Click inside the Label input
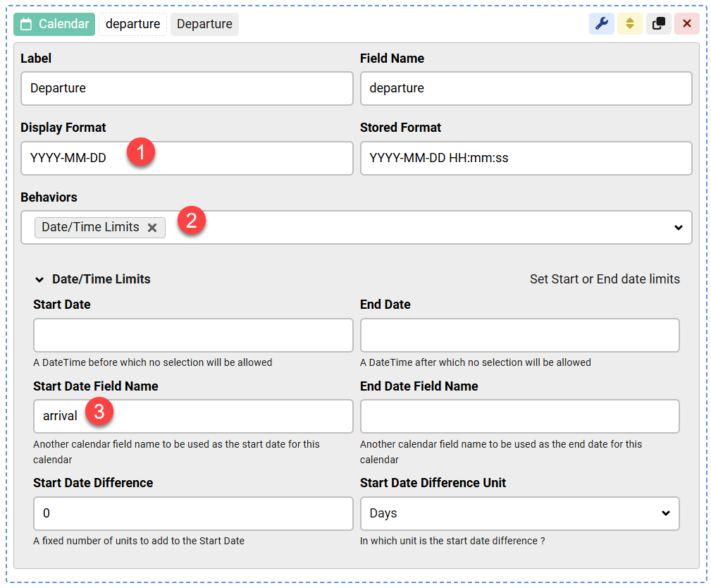Image resolution: width=711 pixels, height=588 pixels. click(x=187, y=88)
